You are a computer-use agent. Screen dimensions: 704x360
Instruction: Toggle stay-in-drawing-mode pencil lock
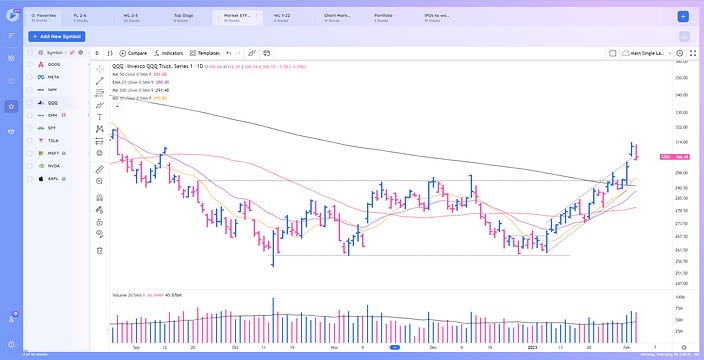click(x=100, y=210)
